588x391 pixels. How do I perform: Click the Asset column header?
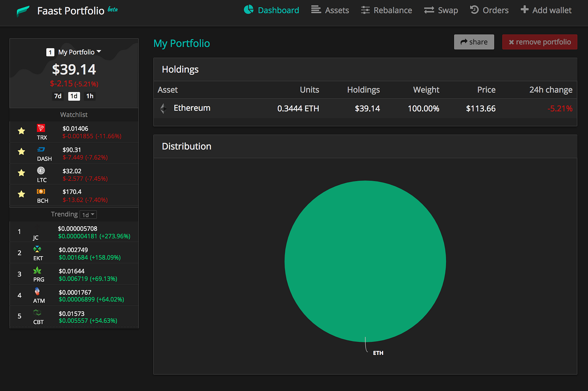pyautogui.click(x=168, y=90)
